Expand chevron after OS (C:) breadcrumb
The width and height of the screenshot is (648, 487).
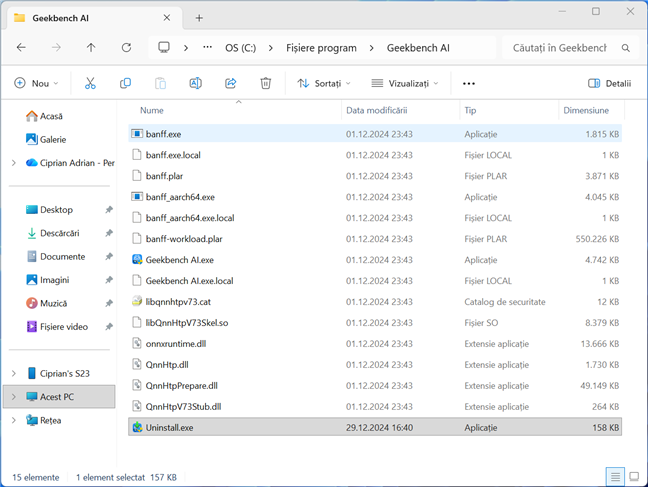coord(271,48)
